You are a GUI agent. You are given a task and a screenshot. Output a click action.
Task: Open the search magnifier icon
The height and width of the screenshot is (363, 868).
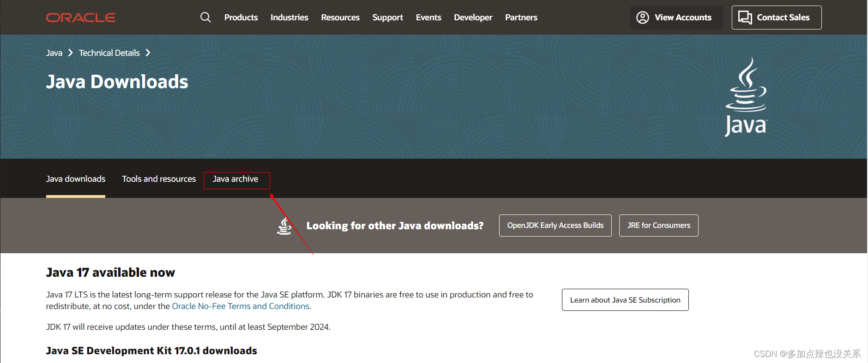[x=205, y=18]
